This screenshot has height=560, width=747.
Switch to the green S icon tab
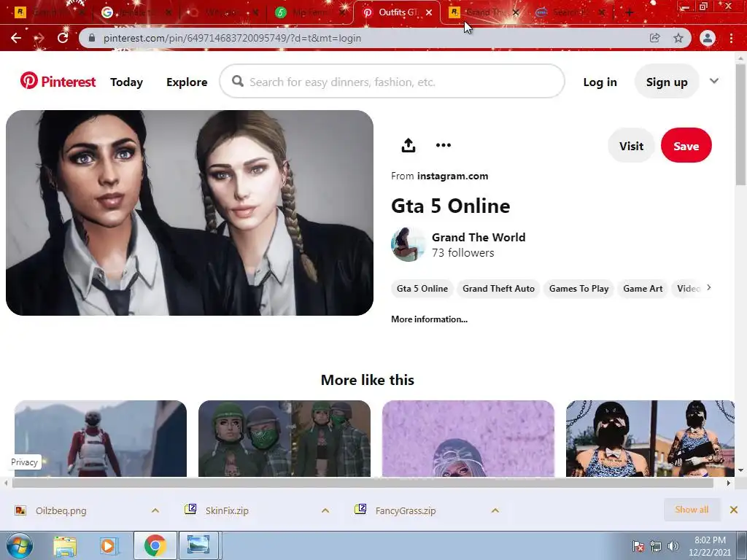(309, 12)
